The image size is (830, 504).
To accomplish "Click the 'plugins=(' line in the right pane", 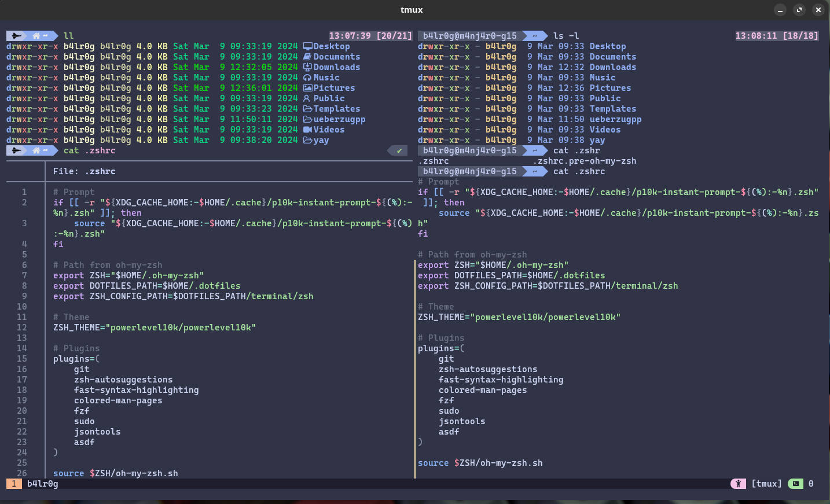I will [441, 348].
